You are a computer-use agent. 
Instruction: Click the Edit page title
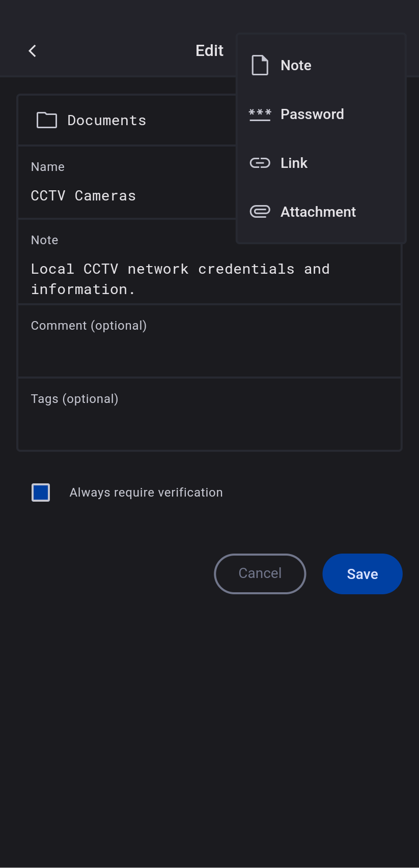(x=209, y=51)
